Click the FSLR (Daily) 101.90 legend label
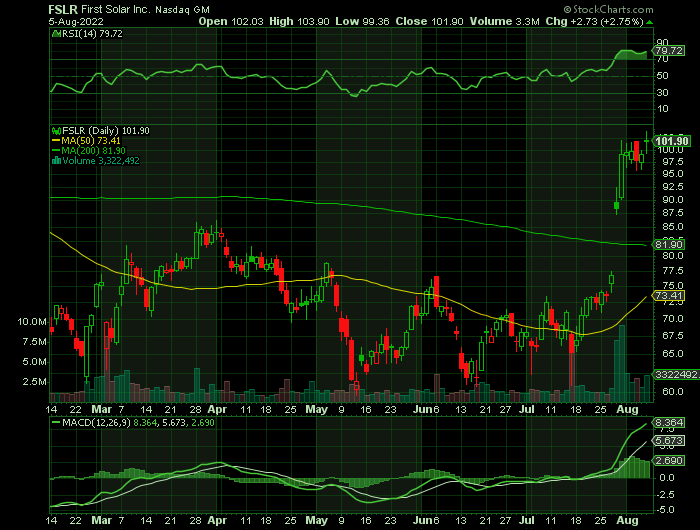Screen dimensions: 700x530 tap(106, 131)
